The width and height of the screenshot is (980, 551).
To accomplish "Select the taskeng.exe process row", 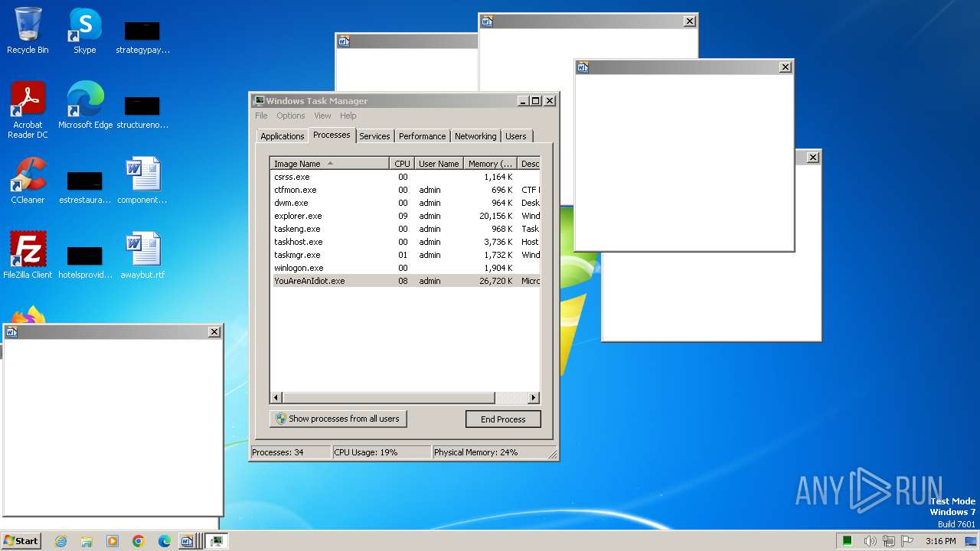I will (405, 229).
